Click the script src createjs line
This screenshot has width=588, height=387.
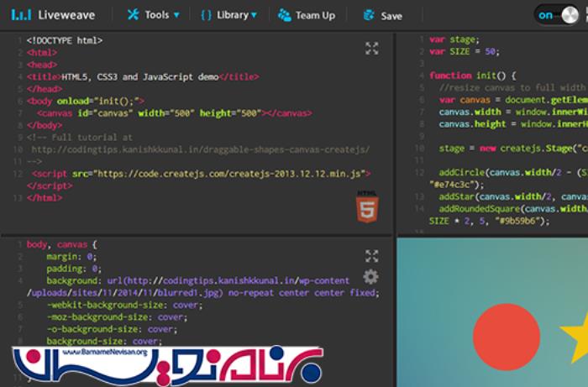[202, 174]
